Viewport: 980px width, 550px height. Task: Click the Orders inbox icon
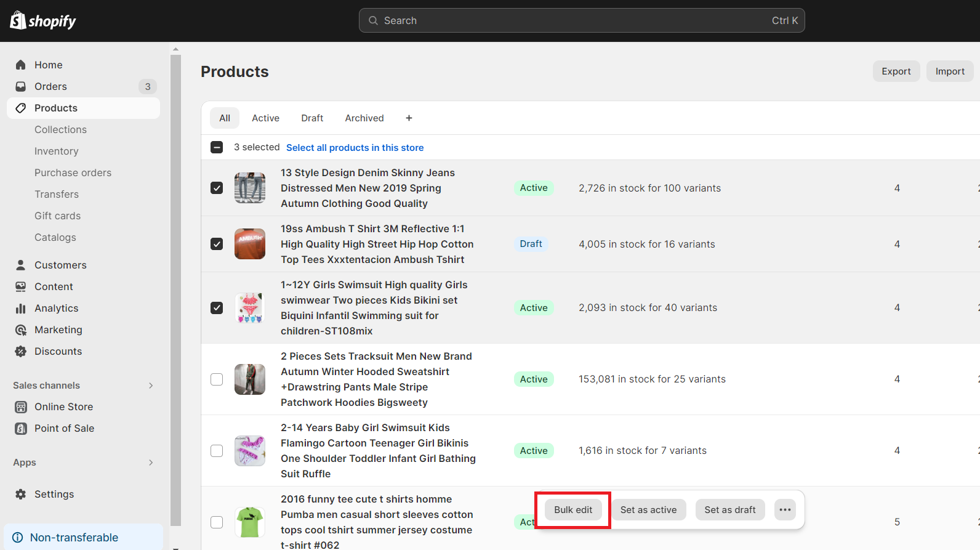click(21, 86)
